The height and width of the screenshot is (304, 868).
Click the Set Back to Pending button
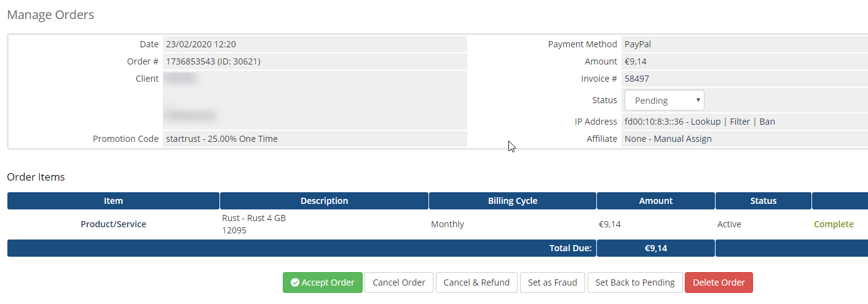click(x=635, y=283)
